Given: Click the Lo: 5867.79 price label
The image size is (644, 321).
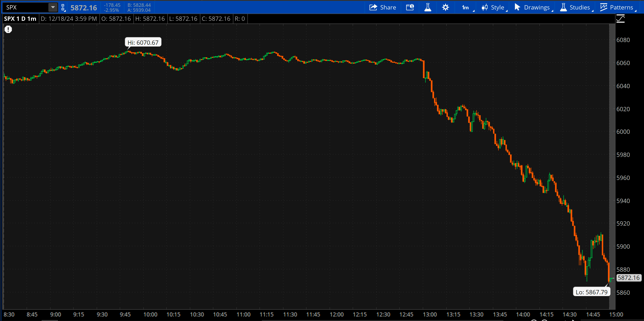Looking at the screenshot, I should coord(592,292).
